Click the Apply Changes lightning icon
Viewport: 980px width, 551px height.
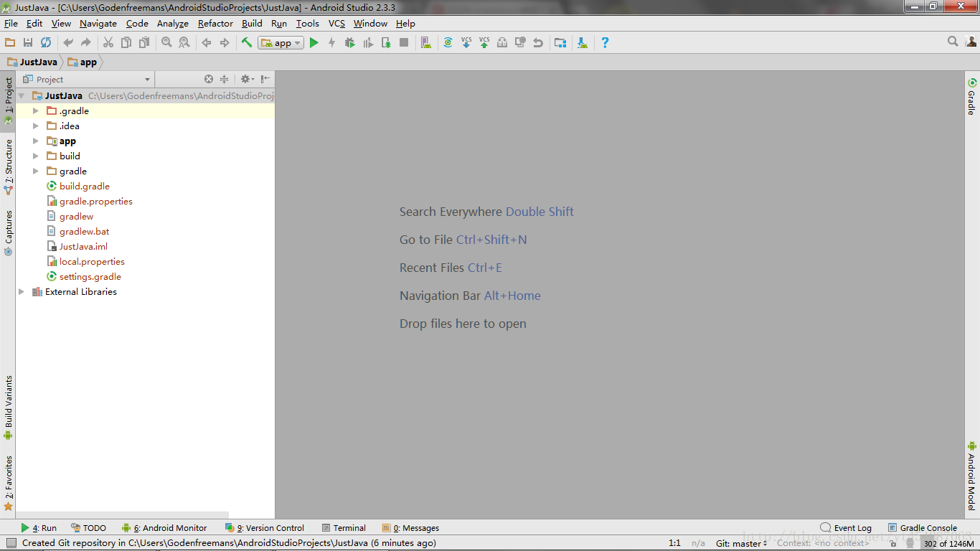[x=331, y=43]
